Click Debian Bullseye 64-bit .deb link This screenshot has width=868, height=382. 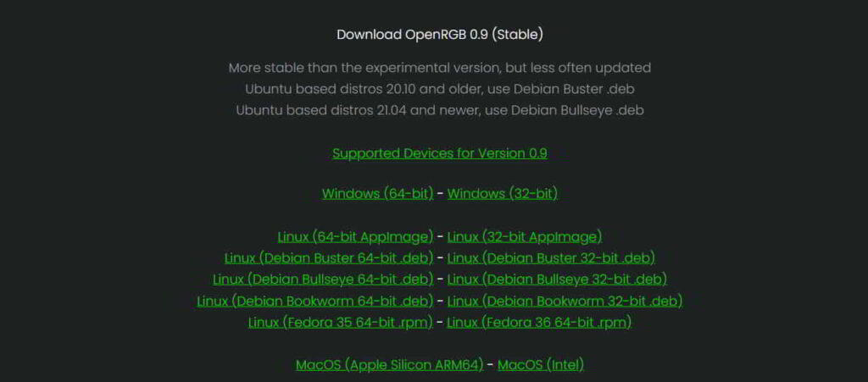tap(323, 280)
